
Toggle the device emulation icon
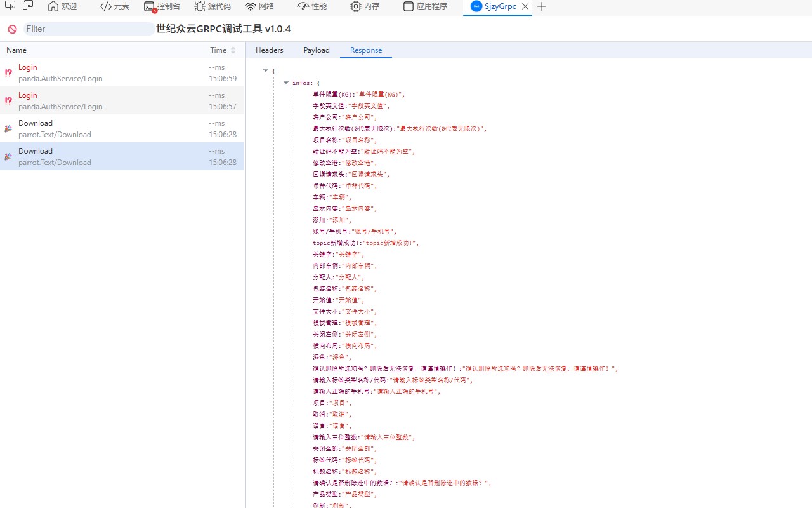click(28, 6)
